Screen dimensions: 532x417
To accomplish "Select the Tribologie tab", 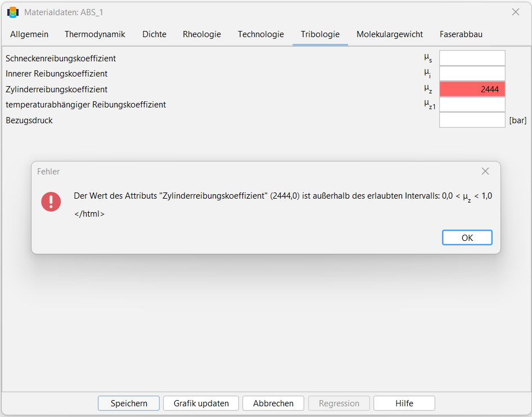I will pyautogui.click(x=321, y=34).
